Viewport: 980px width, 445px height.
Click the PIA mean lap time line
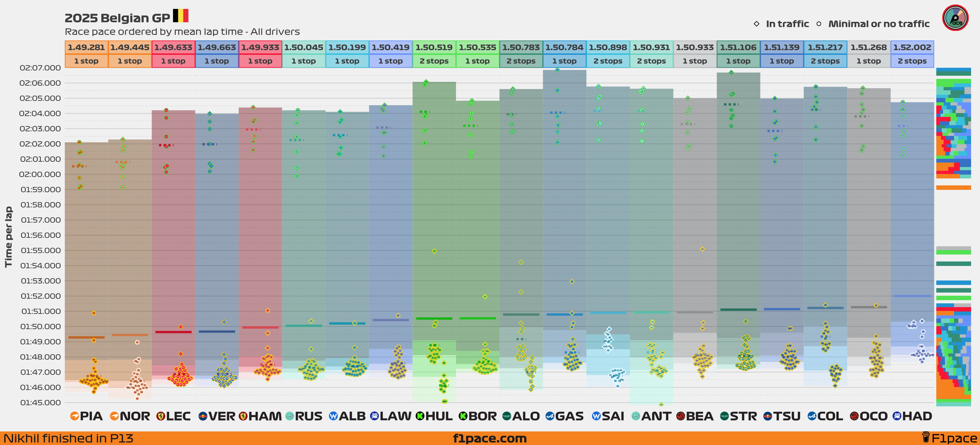pyautogui.click(x=86, y=337)
